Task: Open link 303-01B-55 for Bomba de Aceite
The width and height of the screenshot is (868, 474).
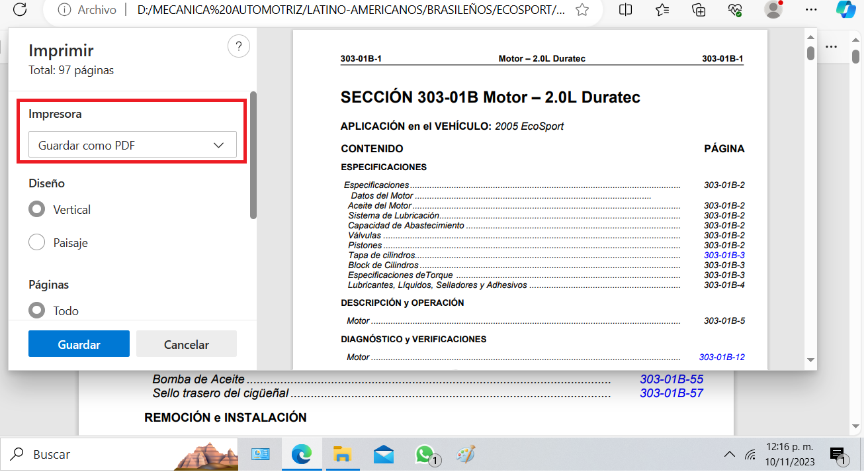Action: (x=672, y=379)
